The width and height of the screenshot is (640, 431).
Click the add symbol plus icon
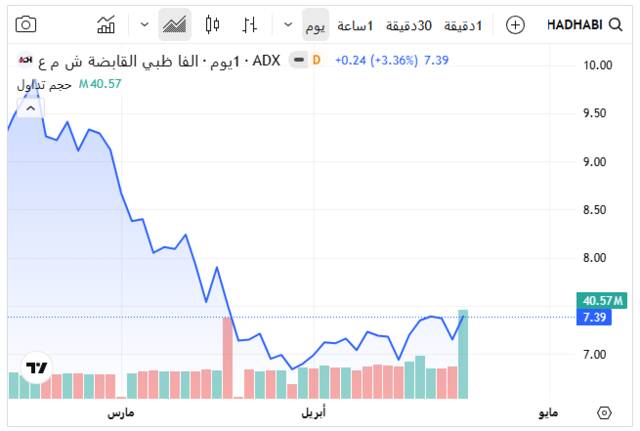[x=515, y=24]
